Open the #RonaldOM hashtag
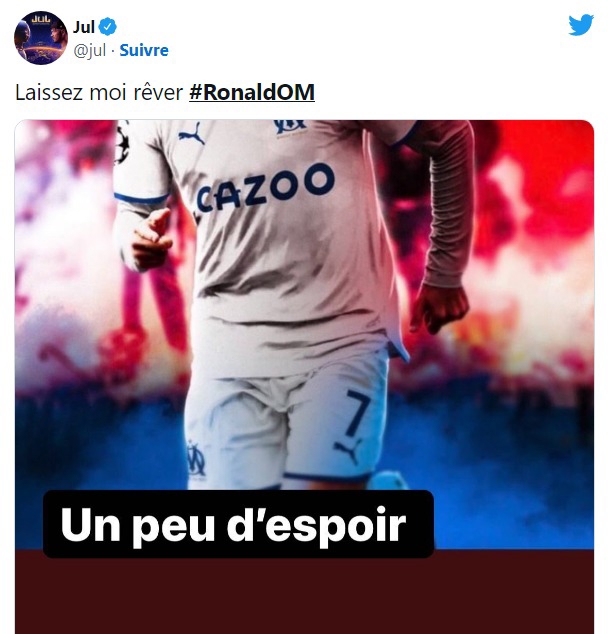This screenshot has height=634, width=609. click(x=252, y=92)
